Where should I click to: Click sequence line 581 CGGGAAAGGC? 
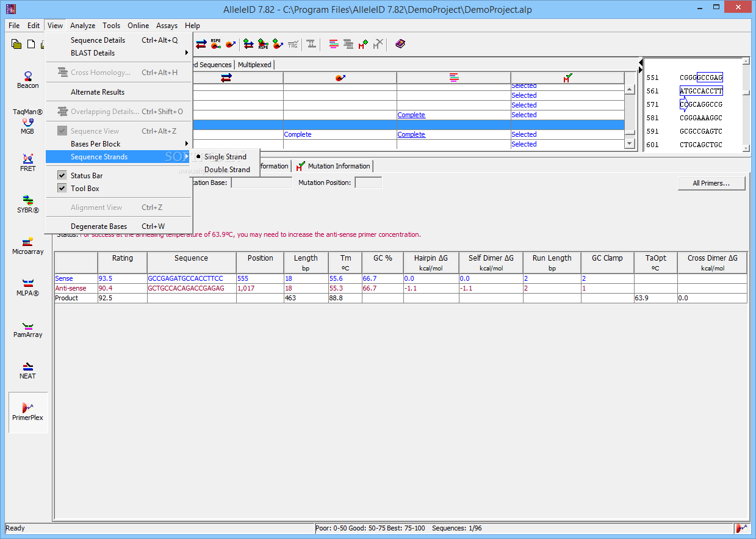(685, 118)
